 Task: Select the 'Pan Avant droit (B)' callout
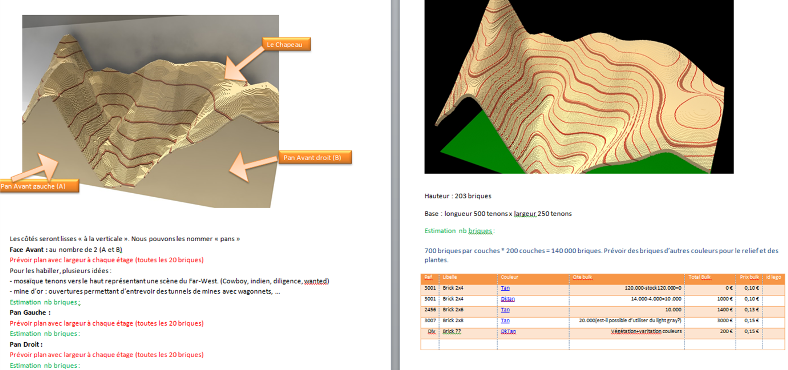pos(315,157)
